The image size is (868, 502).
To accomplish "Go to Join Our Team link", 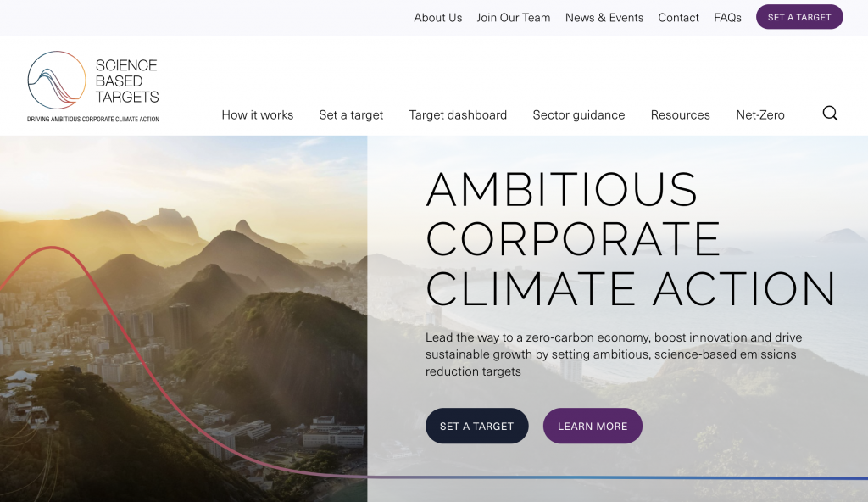I will pyautogui.click(x=514, y=17).
